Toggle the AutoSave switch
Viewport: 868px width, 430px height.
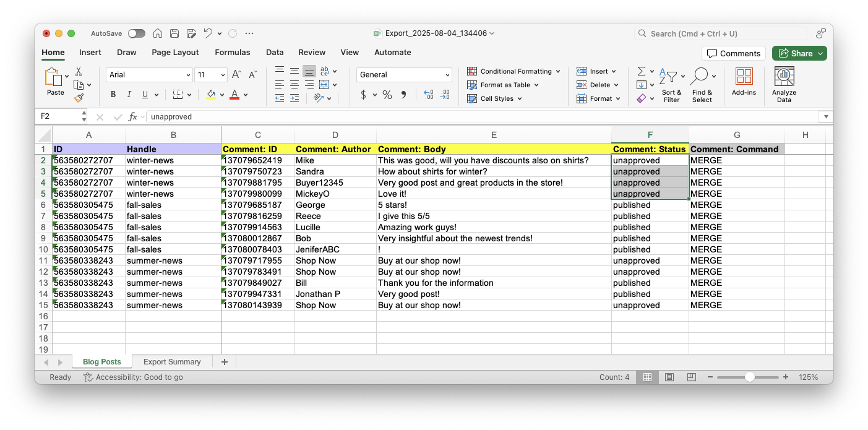[x=136, y=33]
